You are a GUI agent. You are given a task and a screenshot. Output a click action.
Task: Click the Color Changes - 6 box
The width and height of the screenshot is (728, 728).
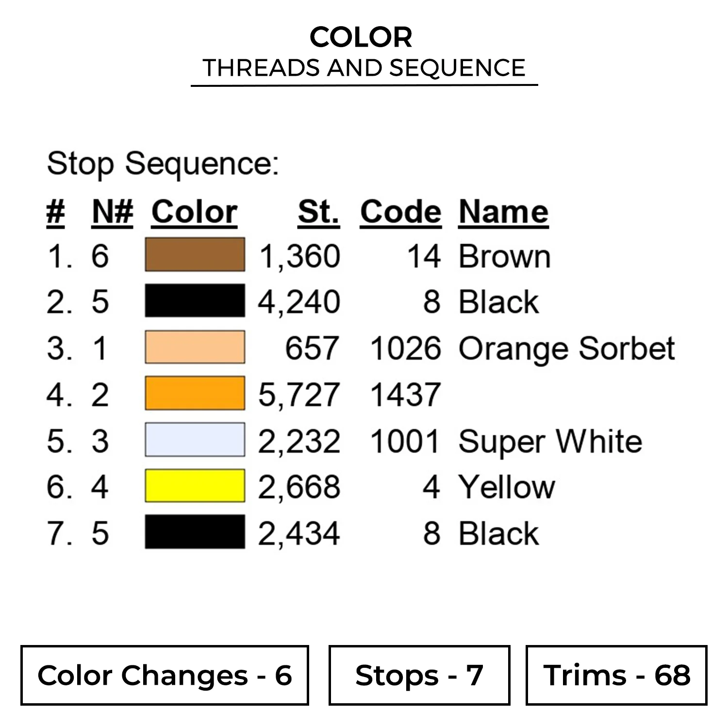click(x=165, y=675)
